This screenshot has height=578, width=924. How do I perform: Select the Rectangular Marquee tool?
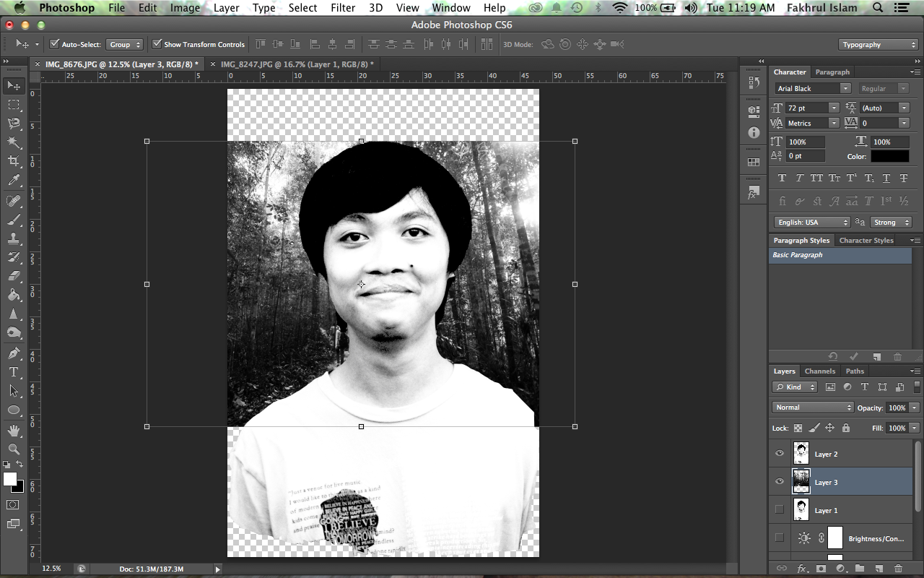point(14,105)
